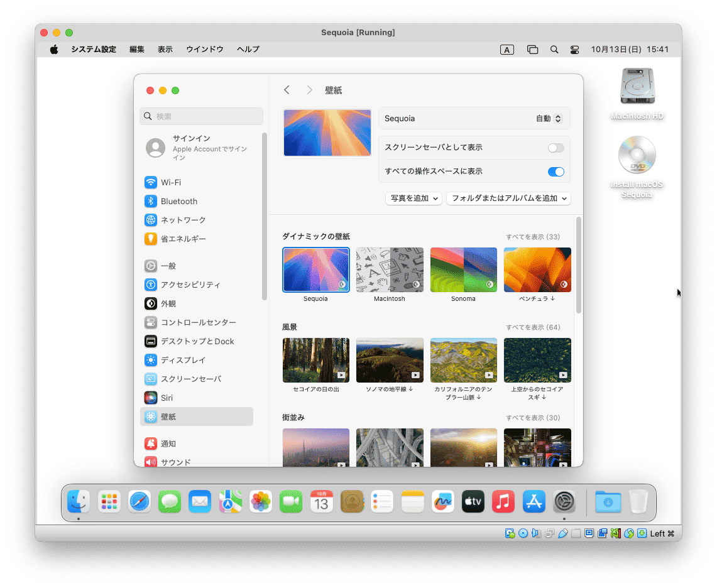Screen dimensions: 717x588
Task: Launch Safari from the Dock
Action: (140, 501)
